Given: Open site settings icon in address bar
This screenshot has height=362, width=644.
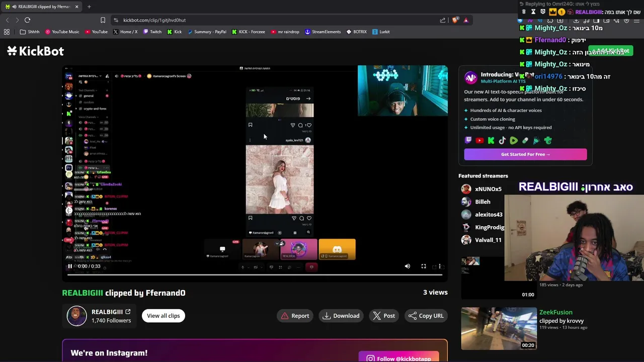Looking at the screenshot, I should (116, 20).
